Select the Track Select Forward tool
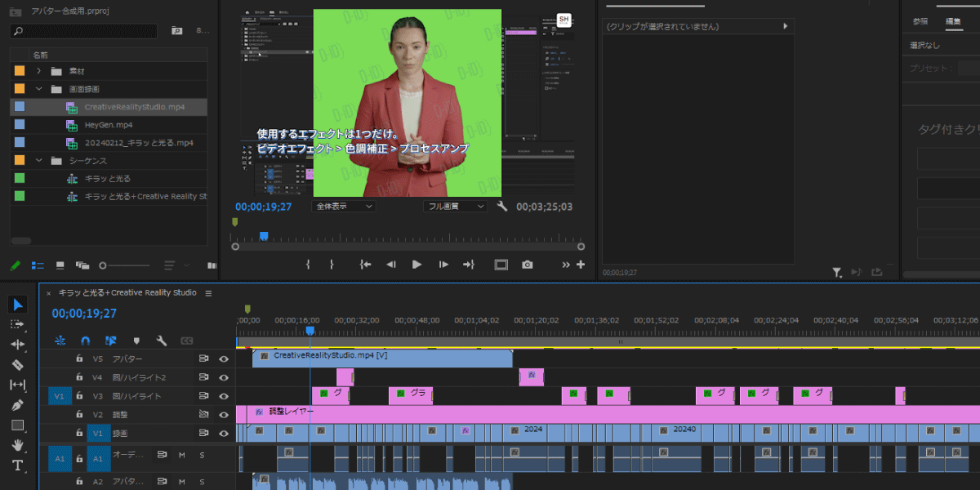This screenshot has width=980, height=490. (x=18, y=324)
